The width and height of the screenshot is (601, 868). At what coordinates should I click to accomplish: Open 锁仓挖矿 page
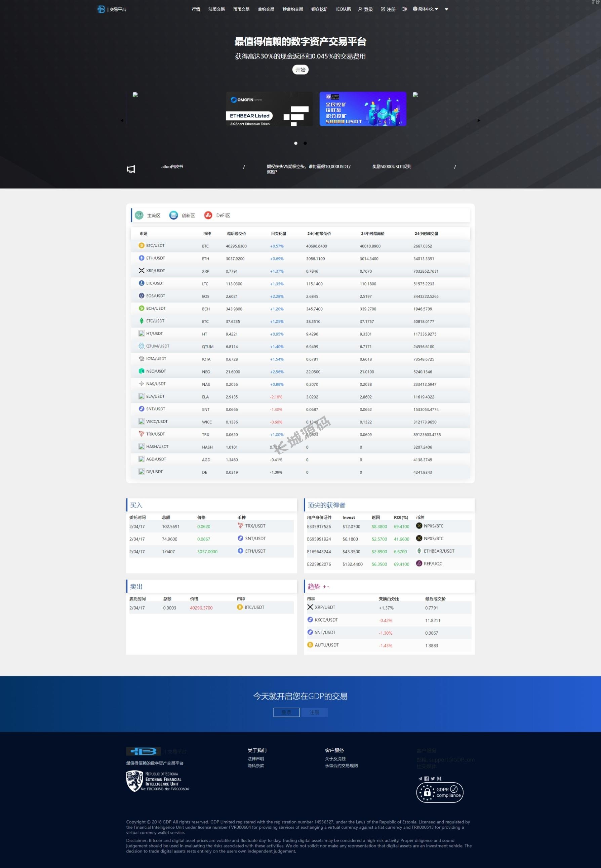tap(319, 9)
